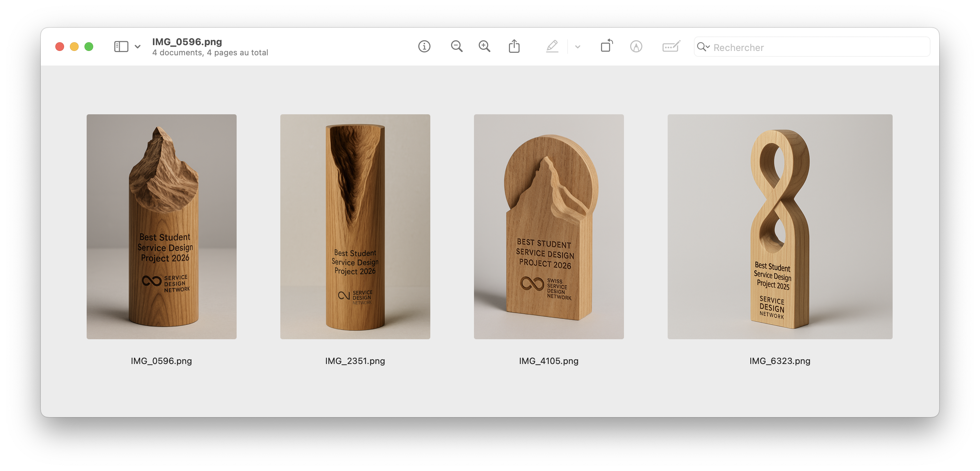The height and width of the screenshot is (471, 980).
Task: Open the Share menu icon
Action: coord(514,47)
